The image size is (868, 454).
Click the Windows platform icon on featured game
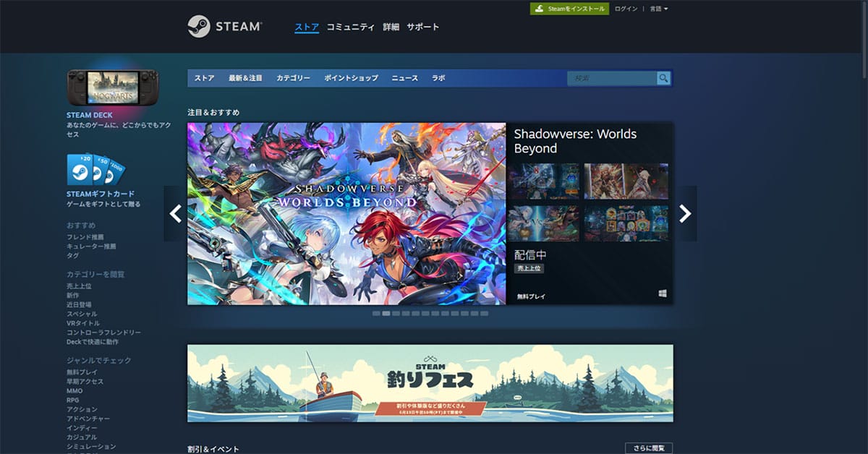pyautogui.click(x=663, y=294)
